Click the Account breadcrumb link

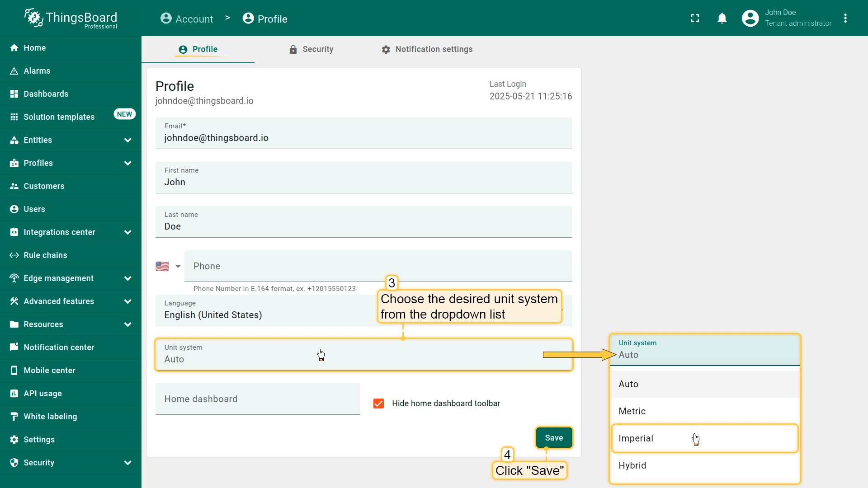click(x=187, y=19)
